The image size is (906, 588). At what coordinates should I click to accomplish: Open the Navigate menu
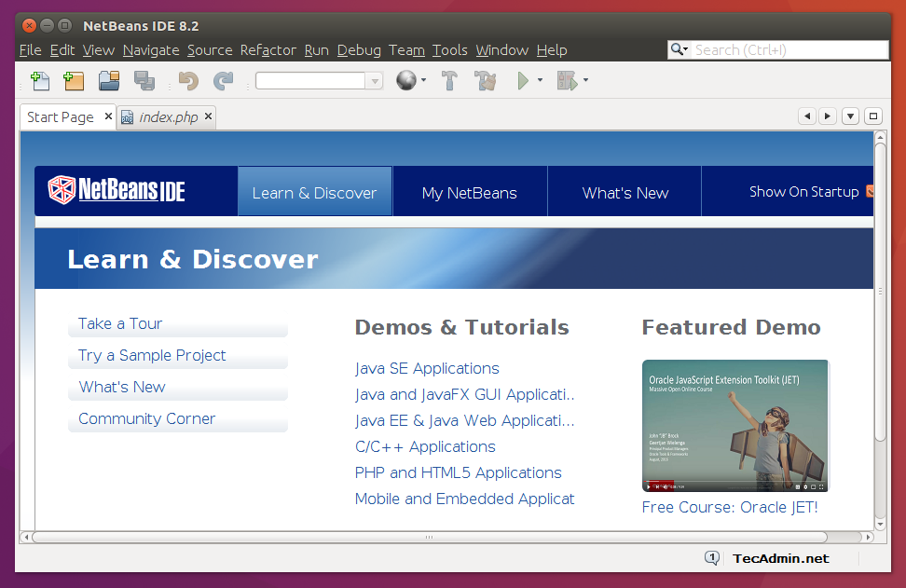151,50
